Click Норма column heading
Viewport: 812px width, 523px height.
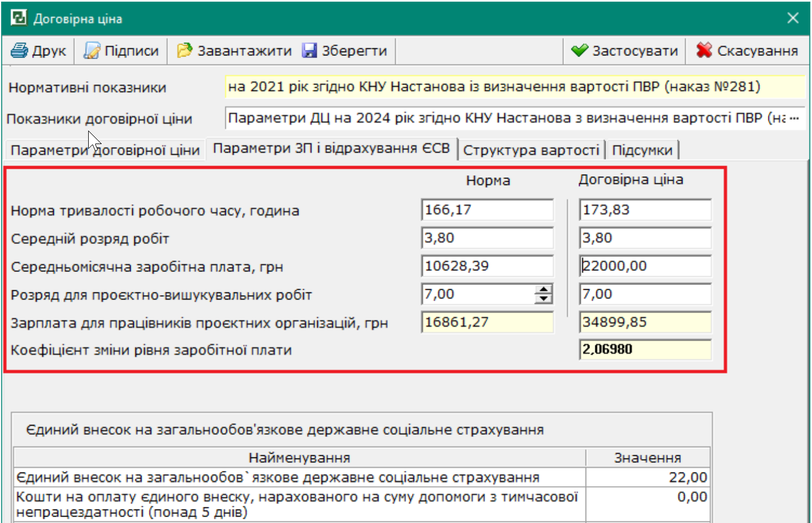(x=488, y=180)
